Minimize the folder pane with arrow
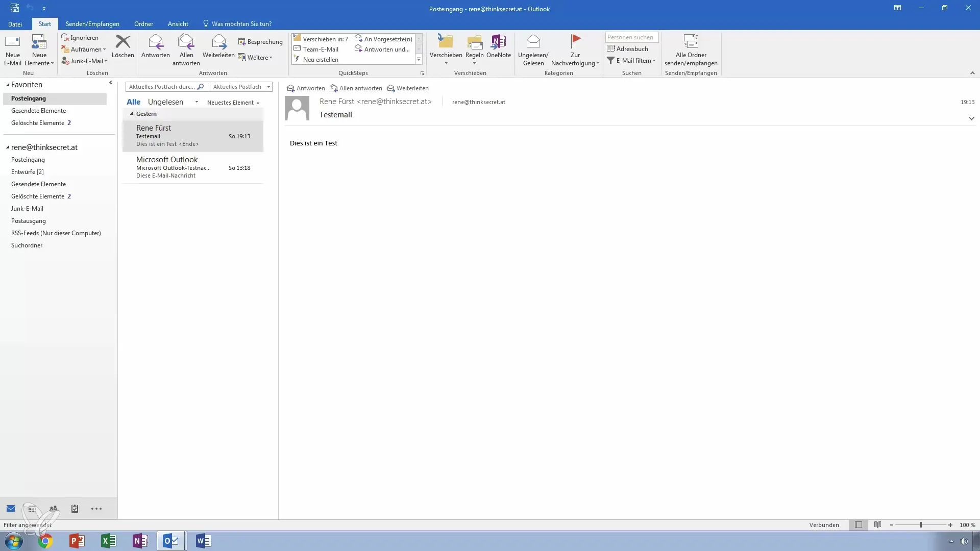The width and height of the screenshot is (980, 551). (111, 83)
